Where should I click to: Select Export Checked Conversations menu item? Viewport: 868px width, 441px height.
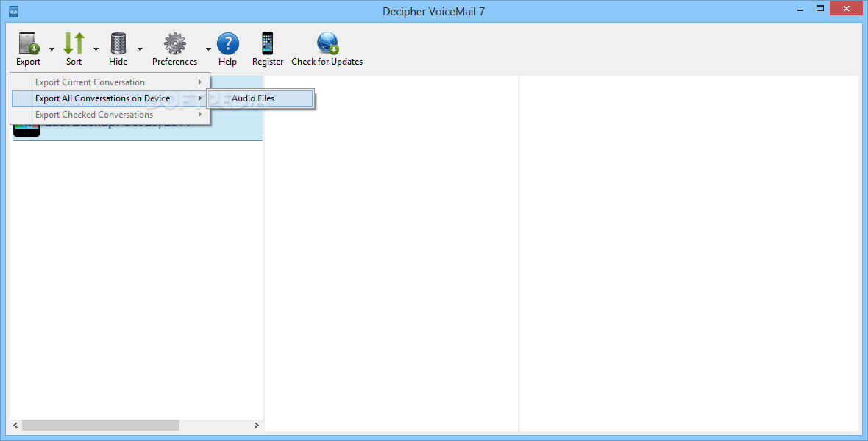[110, 115]
